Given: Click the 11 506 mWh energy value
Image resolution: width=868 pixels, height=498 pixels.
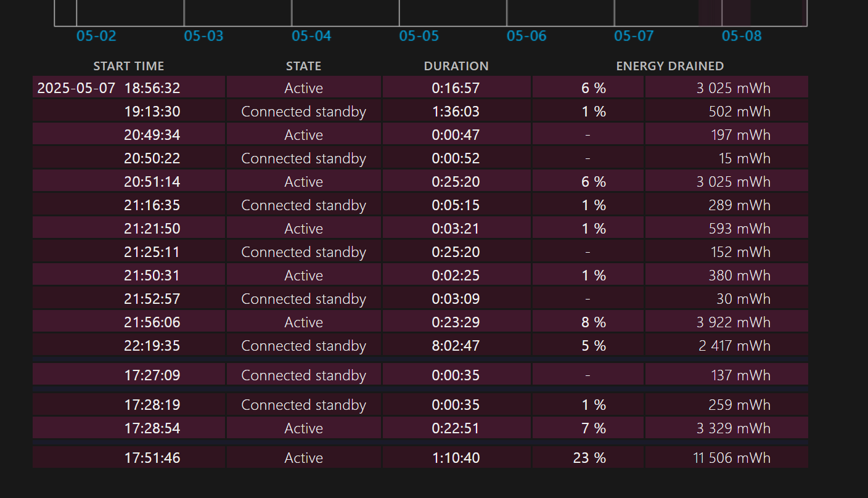Looking at the screenshot, I should click(732, 458).
